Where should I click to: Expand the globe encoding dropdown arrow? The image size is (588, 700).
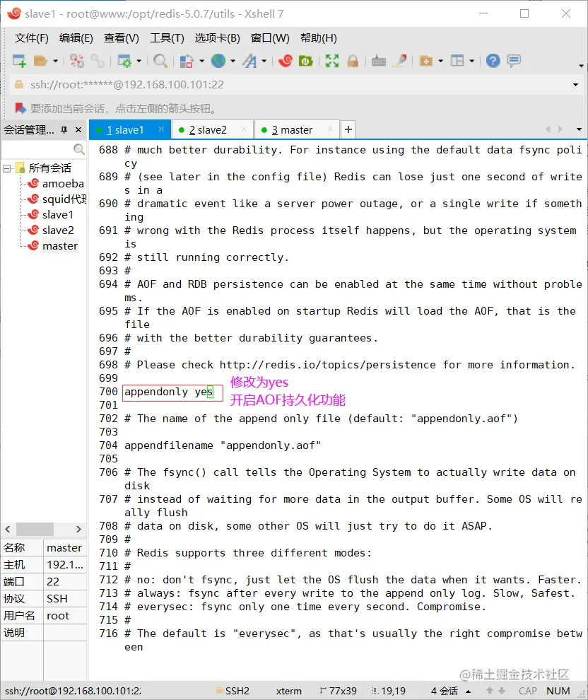[x=233, y=61]
